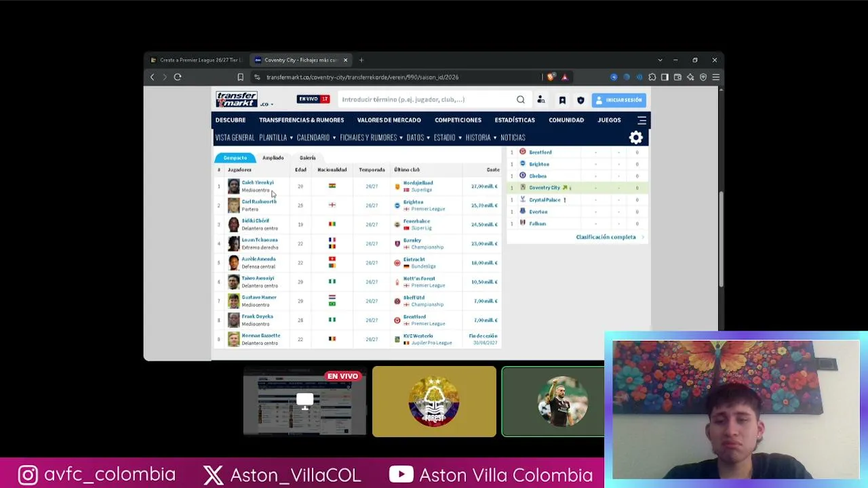Click the Eintracht club crest icon
868x488 pixels.
397,263
